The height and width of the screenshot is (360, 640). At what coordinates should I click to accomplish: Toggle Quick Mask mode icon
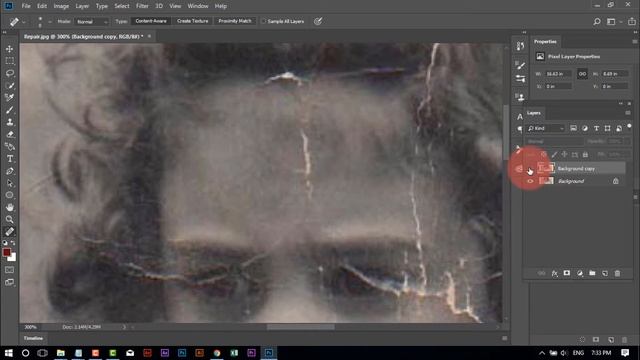[x=9, y=270]
